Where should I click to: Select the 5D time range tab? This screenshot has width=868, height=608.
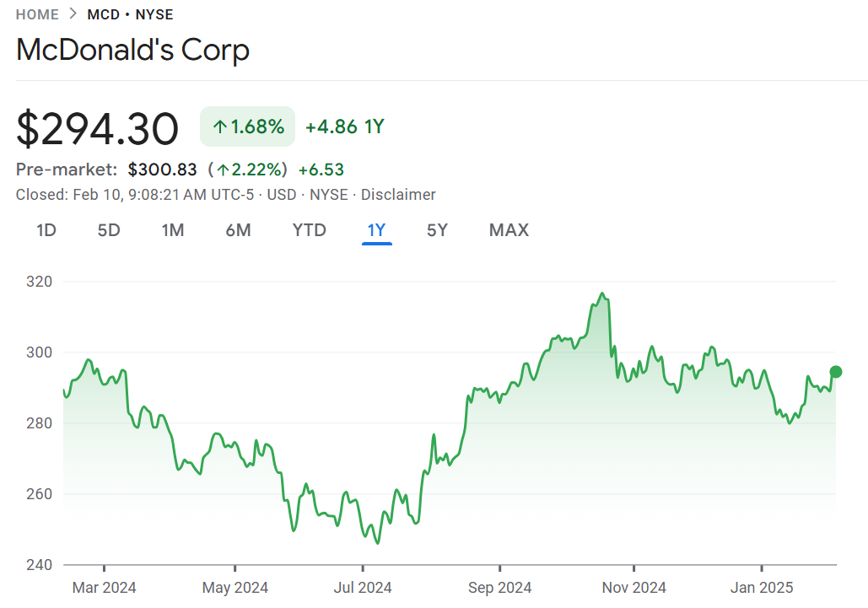click(x=109, y=230)
